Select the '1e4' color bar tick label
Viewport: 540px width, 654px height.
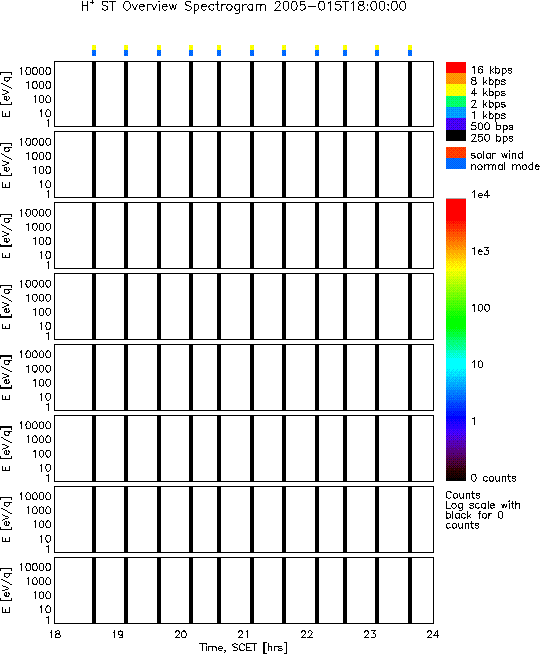click(480, 194)
